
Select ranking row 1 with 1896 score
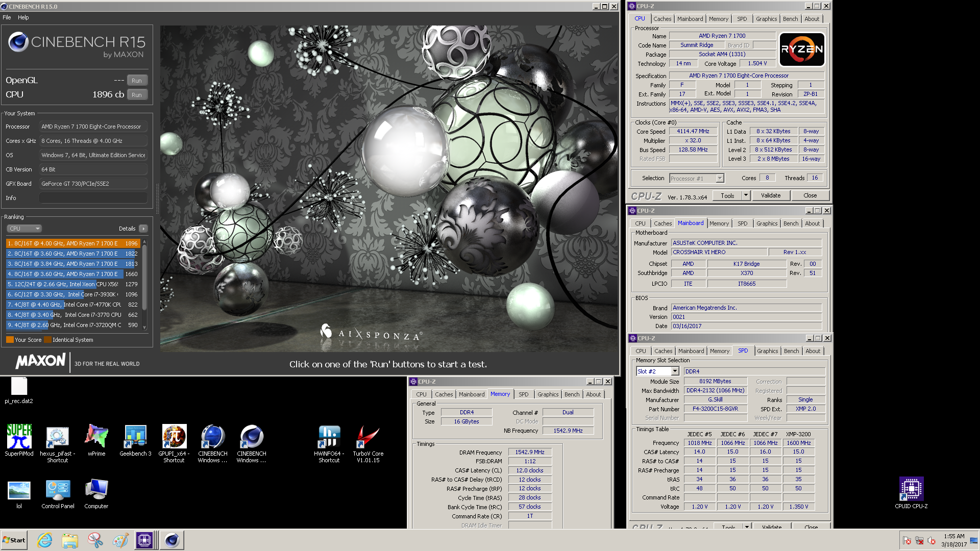72,243
